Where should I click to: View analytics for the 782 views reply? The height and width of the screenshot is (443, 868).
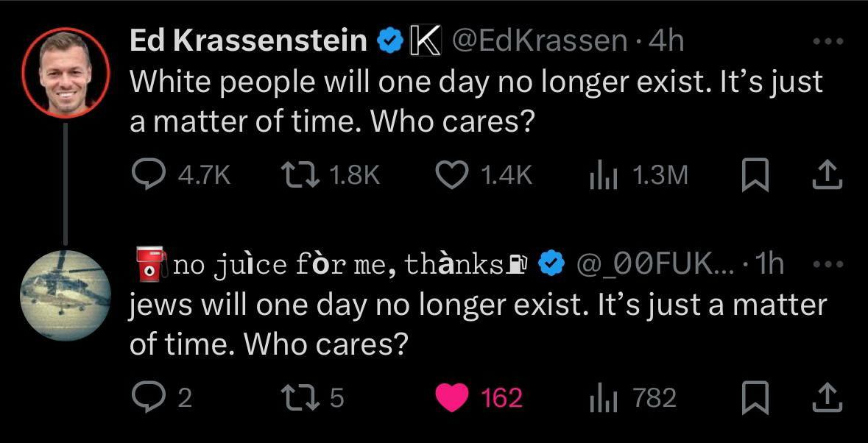coord(601,398)
